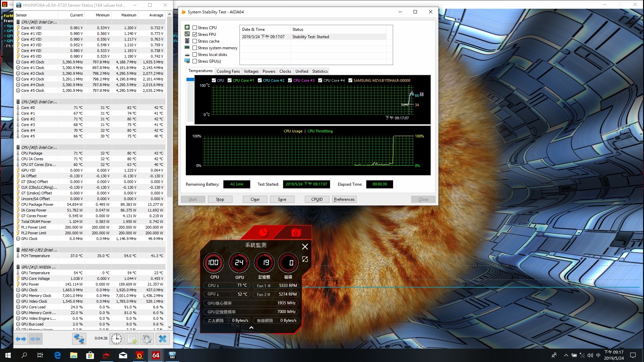Click the red camera icon in MSI monitor
The width and height of the screenshot is (644, 362).
coord(296,233)
